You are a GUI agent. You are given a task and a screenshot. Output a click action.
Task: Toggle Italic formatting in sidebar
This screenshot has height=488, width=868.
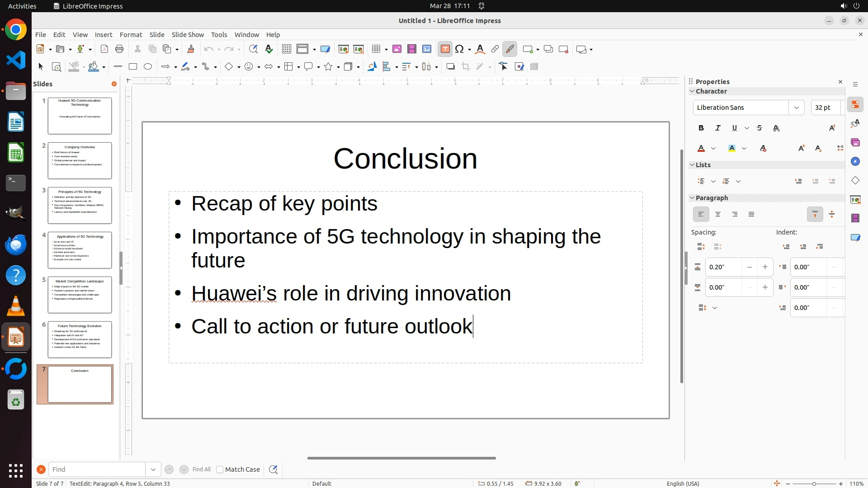coord(718,128)
